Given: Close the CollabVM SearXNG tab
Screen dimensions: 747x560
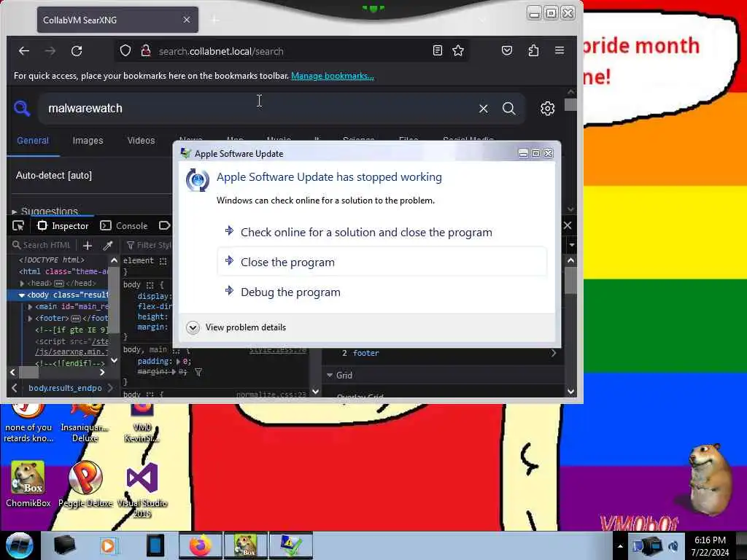Looking at the screenshot, I should [x=187, y=20].
